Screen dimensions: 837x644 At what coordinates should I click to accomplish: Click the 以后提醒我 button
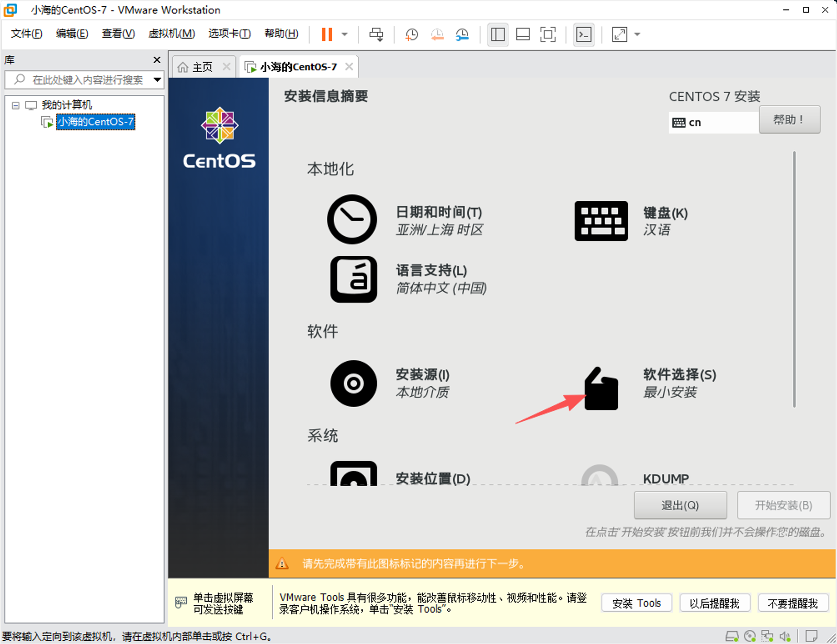pos(715,603)
